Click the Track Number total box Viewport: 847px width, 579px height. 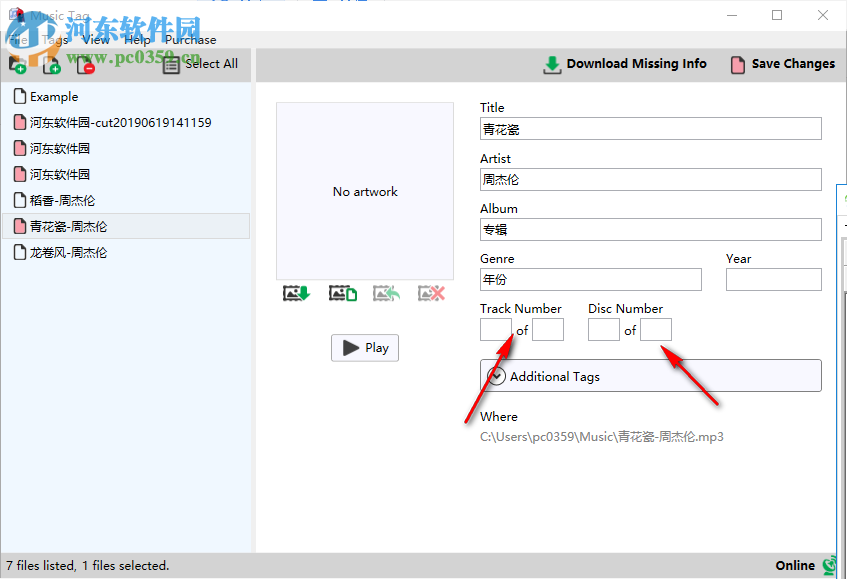coord(548,329)
